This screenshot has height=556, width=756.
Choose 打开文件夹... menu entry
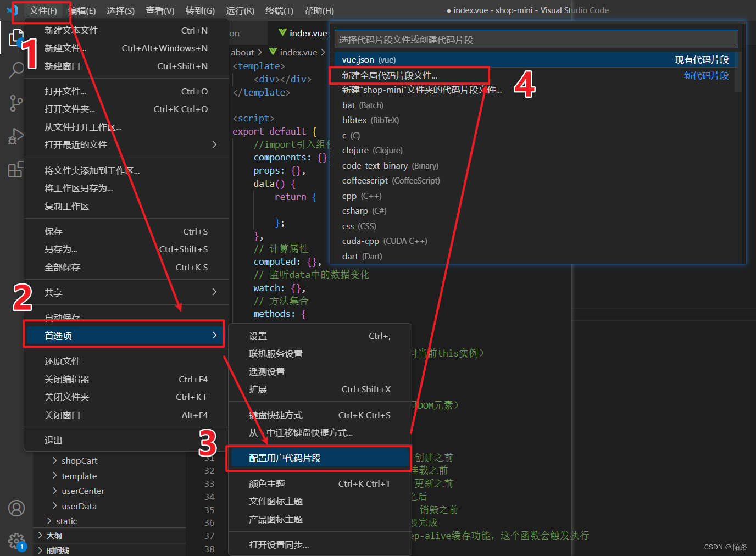pos(126,109)
